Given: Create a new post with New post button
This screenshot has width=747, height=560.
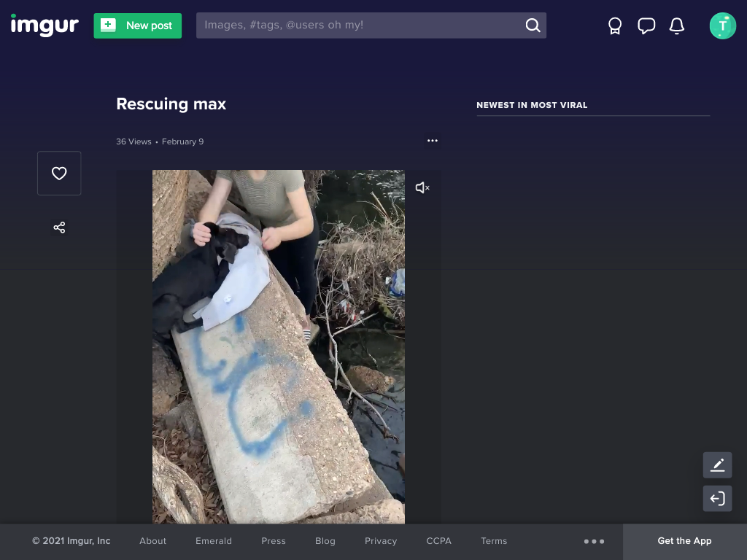Looking at the screenshot, I should (137, 26).
